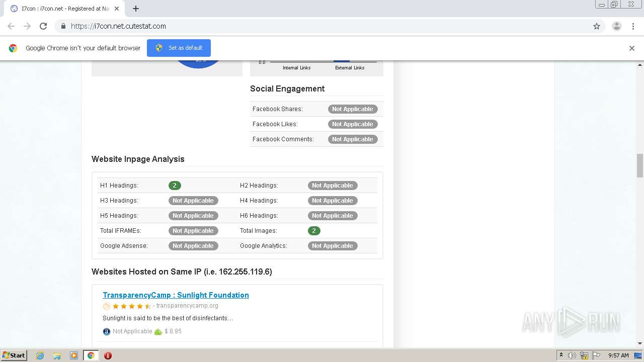Click the browser back arrow
The image size is (644, 362).
click(11, 26)
